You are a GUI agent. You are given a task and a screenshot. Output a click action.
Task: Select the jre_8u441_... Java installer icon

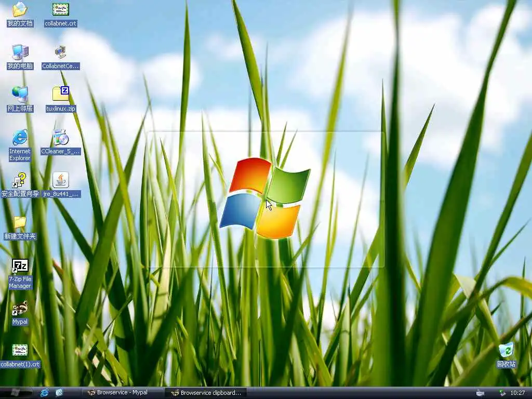[x=61, y=184]
